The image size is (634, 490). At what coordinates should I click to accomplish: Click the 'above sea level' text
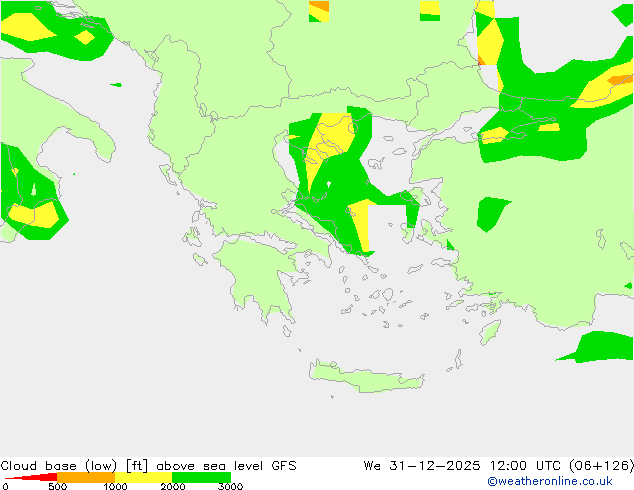(x=211, y=466)
